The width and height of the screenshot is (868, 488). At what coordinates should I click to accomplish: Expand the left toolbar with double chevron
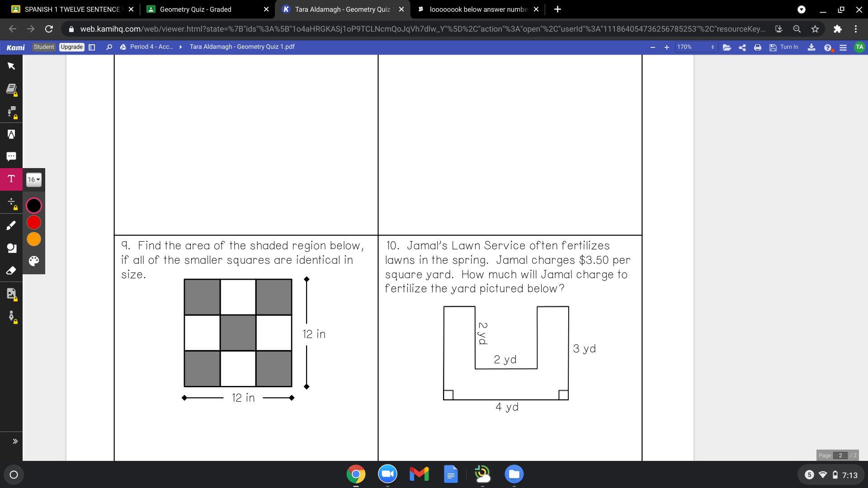pyautogui.click(x=14, y=441)
